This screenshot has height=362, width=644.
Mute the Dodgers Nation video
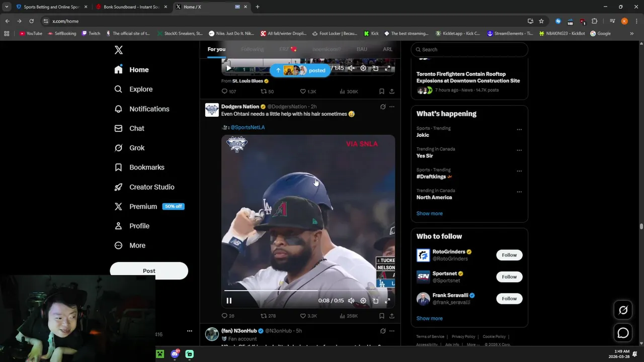click(351, 301)
